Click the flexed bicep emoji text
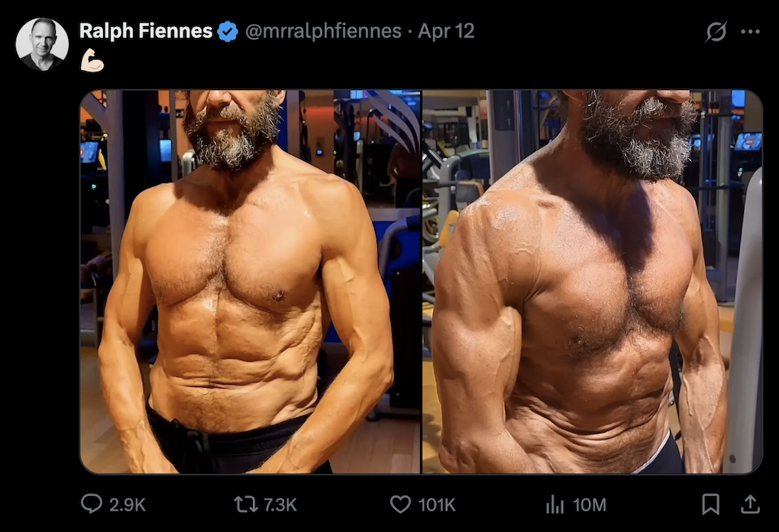Screen dimensions: 779x532 click(x=92, y=60)
